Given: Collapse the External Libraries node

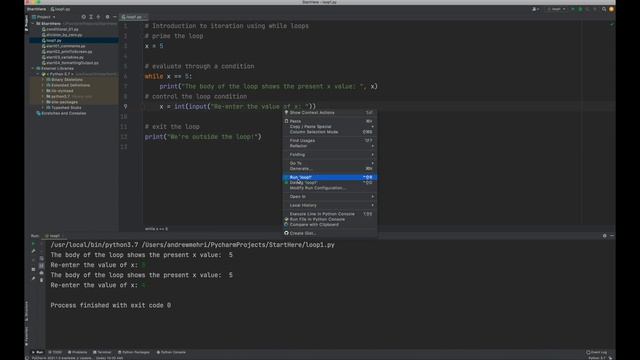Looking at the screenshot, I should pos(33,69).
